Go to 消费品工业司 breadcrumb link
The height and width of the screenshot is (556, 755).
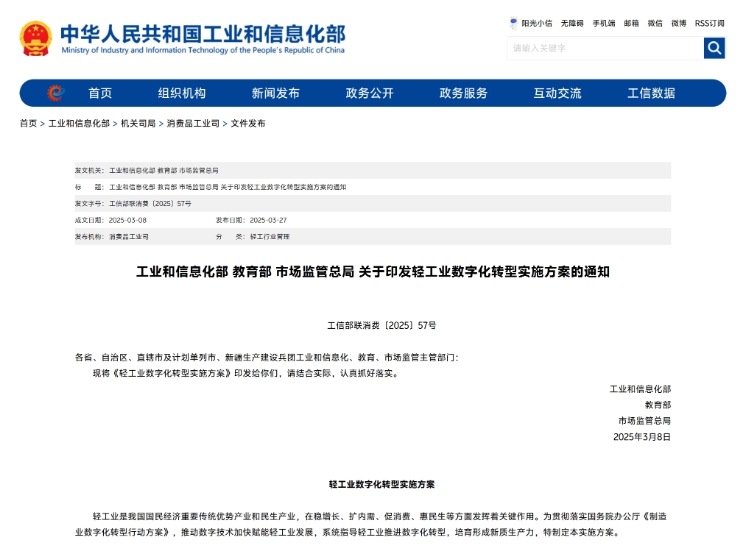[193, 123]
